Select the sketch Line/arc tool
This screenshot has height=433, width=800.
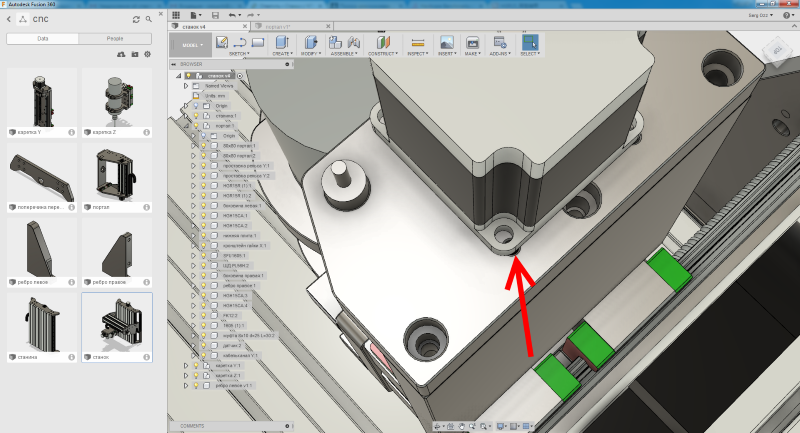(239, 42)
